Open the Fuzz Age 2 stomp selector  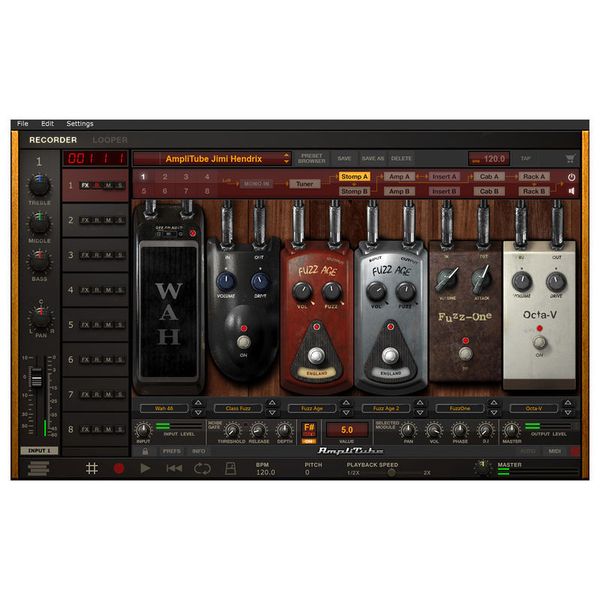(386, 408)
